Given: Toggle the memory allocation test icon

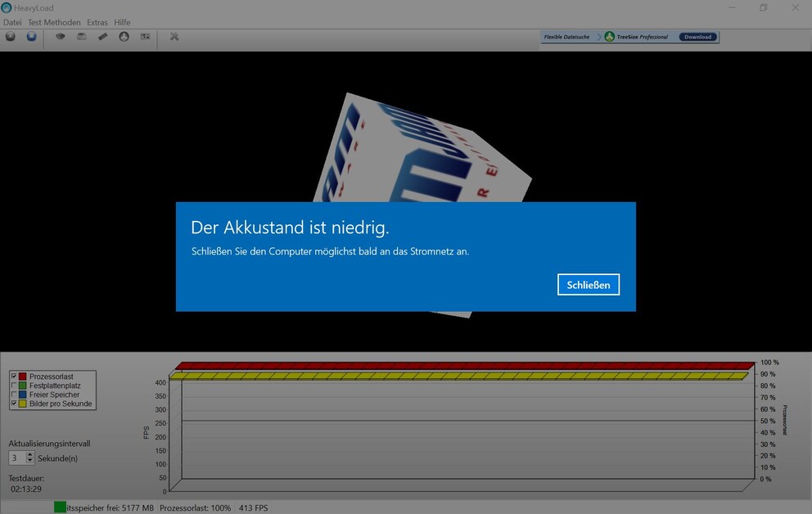Looking at the screenshot, I should (x=103, y=37).
